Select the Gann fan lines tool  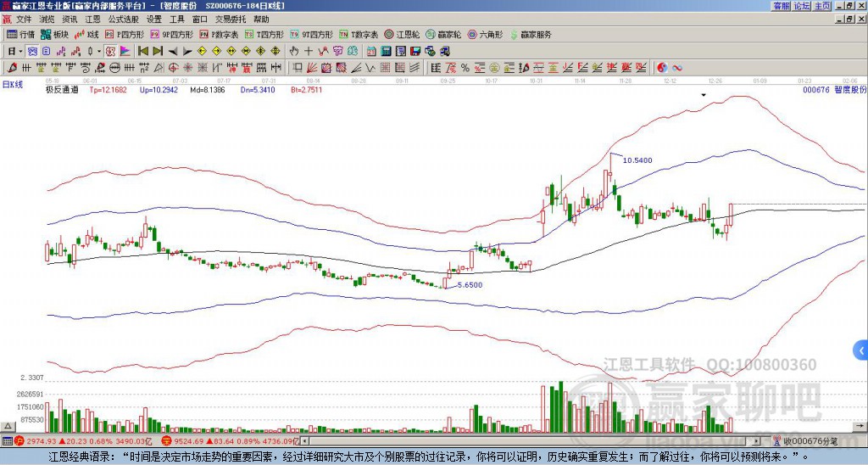(x=312, y=68)
